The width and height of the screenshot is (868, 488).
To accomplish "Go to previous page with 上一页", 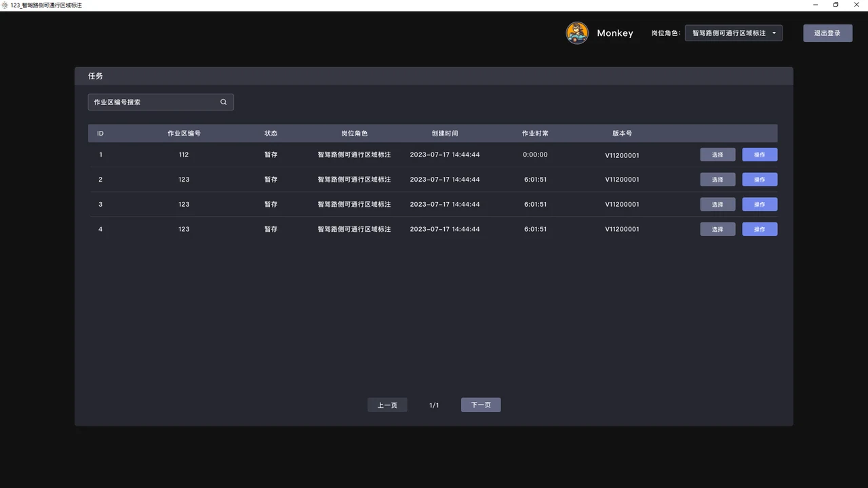I will coord(387,405).
